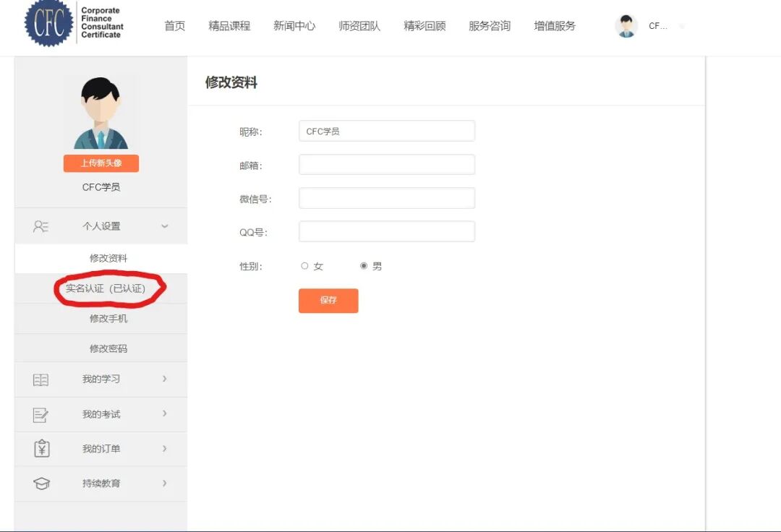Click the 我的订单 menu label
Viewport: 781px width, 532px height.
point(101,449)
